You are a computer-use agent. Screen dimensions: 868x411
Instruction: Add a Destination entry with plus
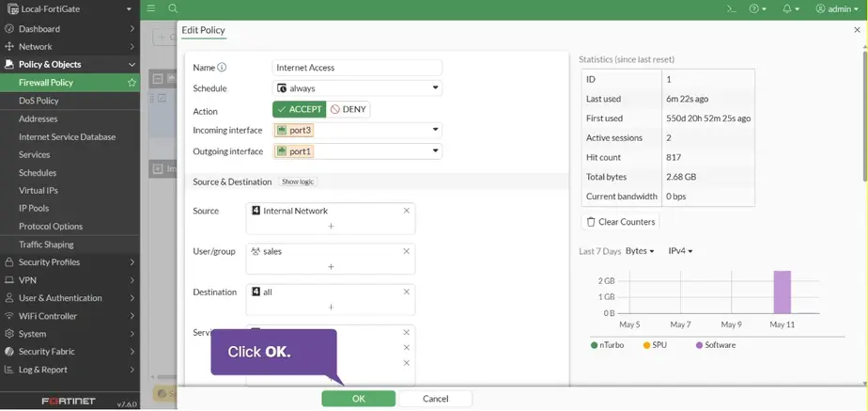pos(331,307)
